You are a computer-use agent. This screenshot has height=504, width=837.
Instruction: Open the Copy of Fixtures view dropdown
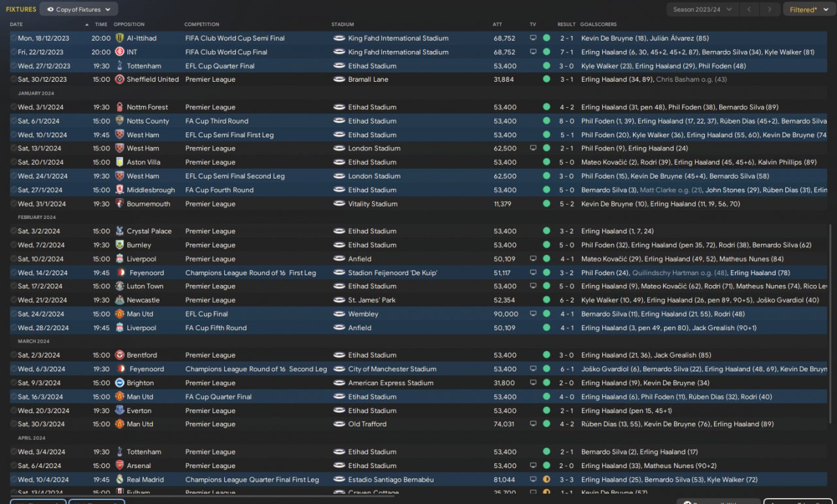(x=79, y=10)
